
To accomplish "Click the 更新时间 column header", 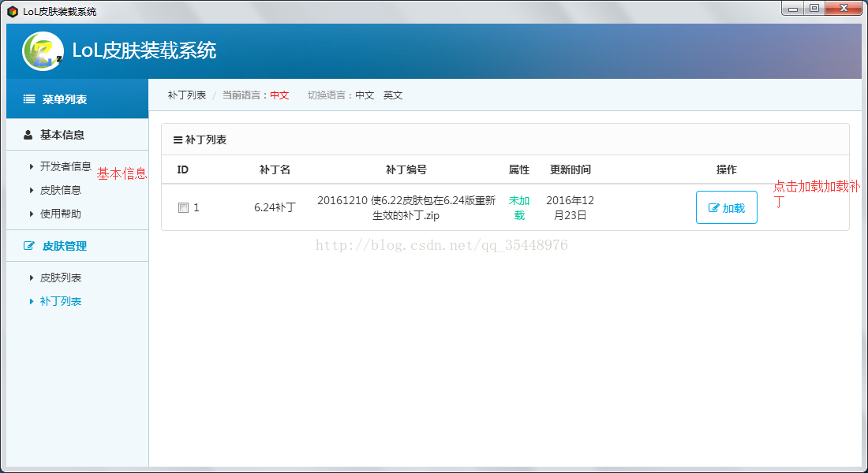I will point(571,169).
